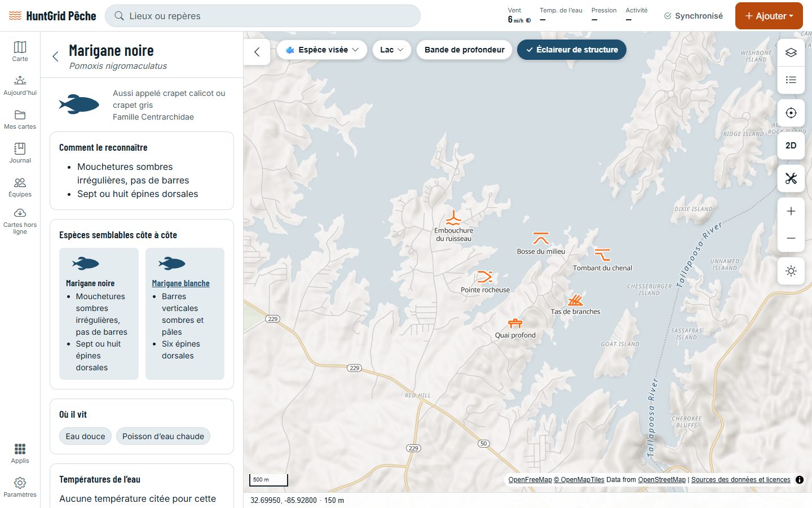The width and height of the screenshot is (812, 508).
Task: Focus the Lieux ou repères search field
Action: click(x=263, y=16)
